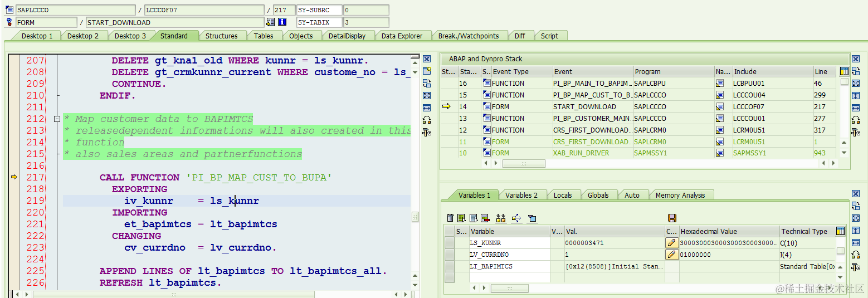868x298 pixels.
Task: Switch to Variables 2 tab
Action: (521, 195)
